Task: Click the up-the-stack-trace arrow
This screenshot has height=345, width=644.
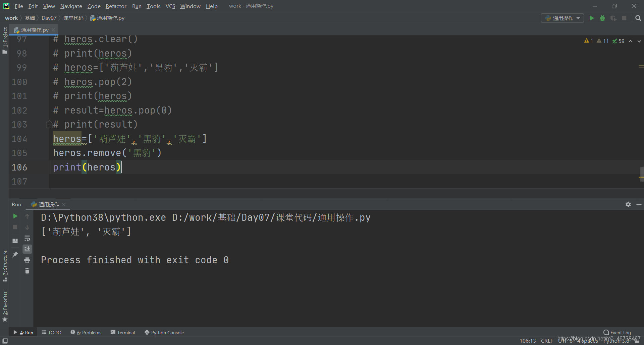Action: (x=27, y=216)
